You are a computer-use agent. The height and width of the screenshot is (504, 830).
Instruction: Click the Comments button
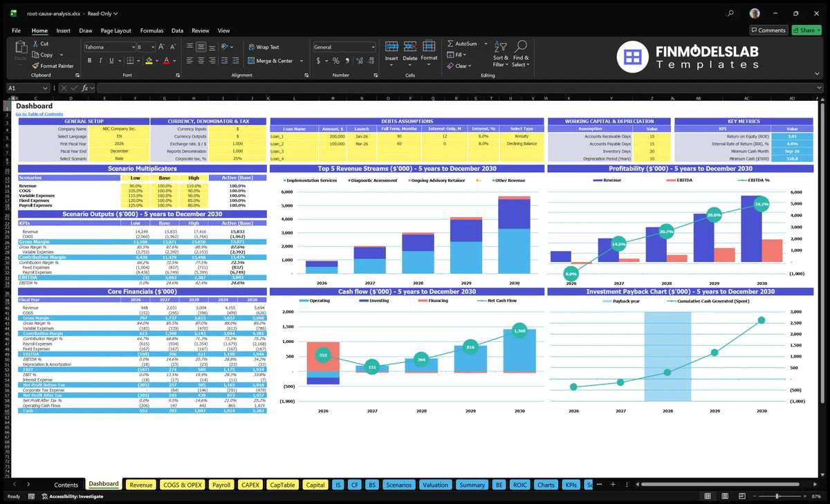click(768, 30)
